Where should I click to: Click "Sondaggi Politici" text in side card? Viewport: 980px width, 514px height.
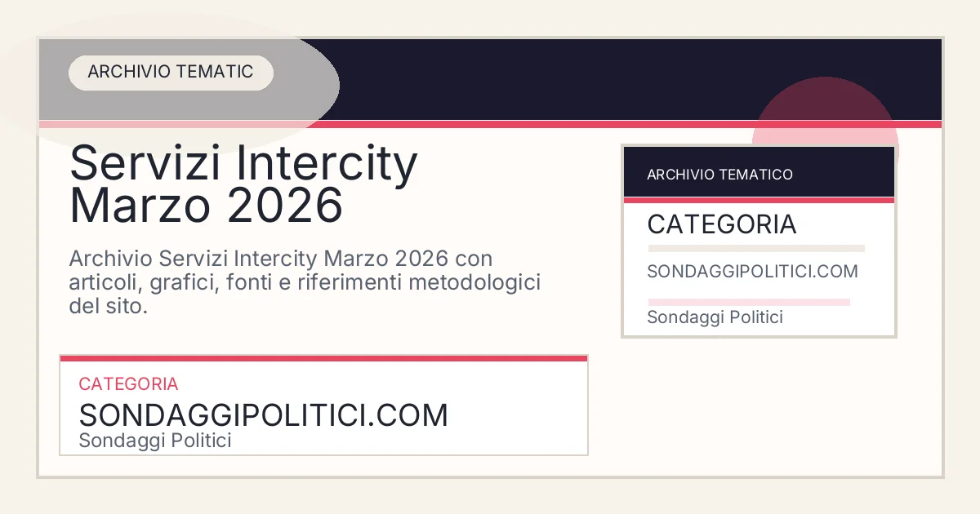[x=715, y=317]
